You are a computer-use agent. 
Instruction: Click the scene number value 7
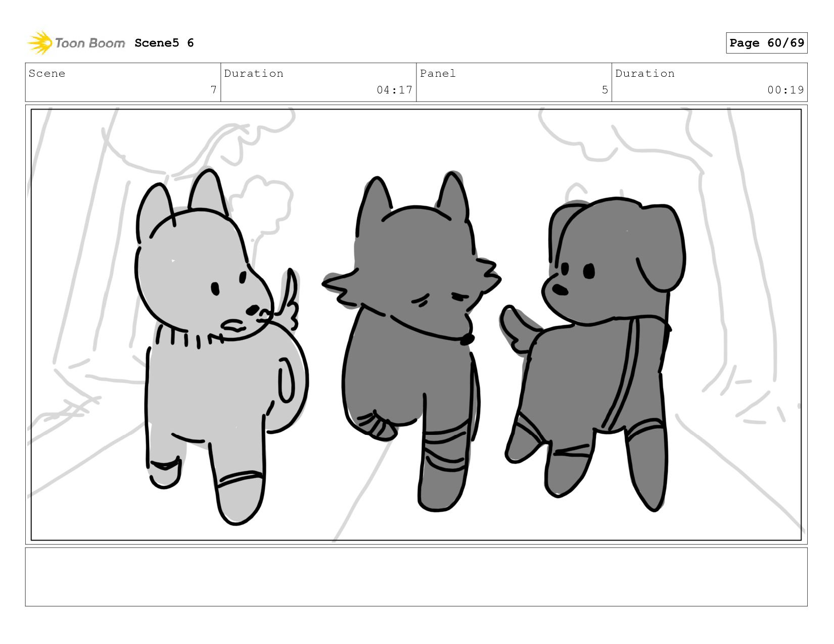point(214,90)
